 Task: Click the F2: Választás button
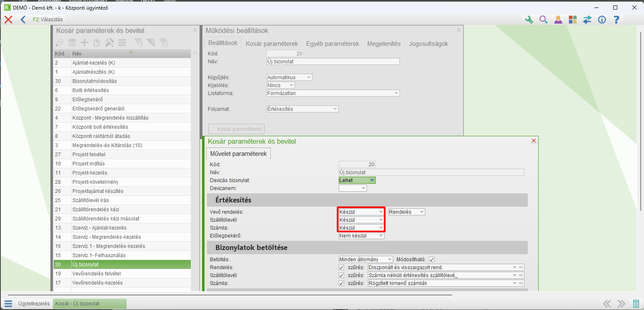pos(48,20)
